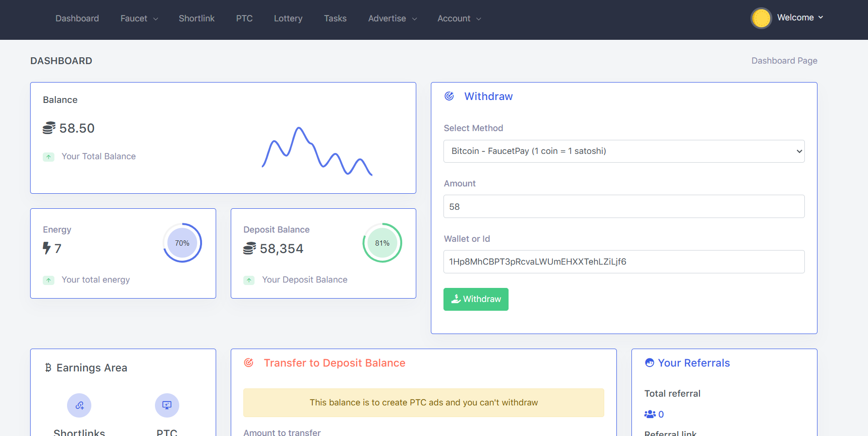This screenshot has width=868, height=436.
Task: Expand the Advertise dropdown menu
Action: coord(392,18)
